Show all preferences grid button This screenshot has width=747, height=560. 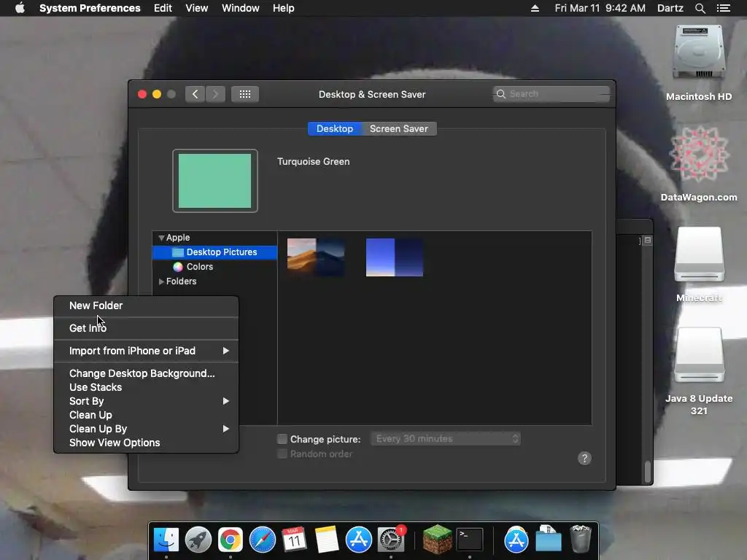tap(245, 94)
